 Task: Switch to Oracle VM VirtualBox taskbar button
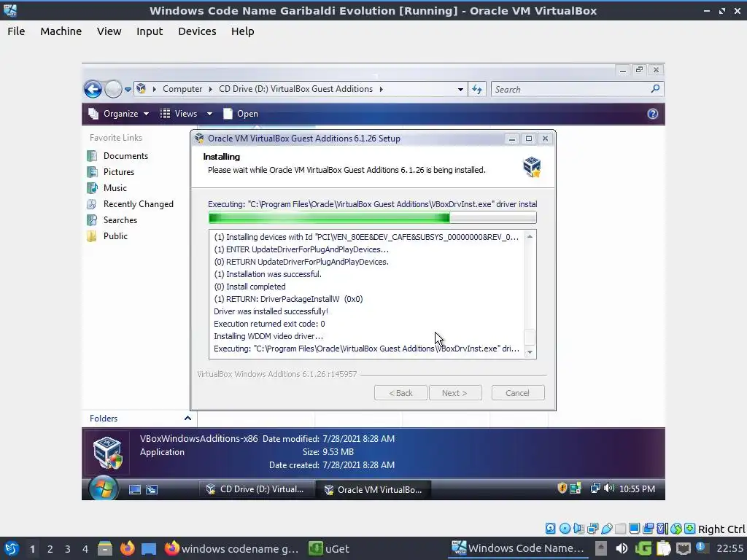pyautogui.click(x=373, y=489)
